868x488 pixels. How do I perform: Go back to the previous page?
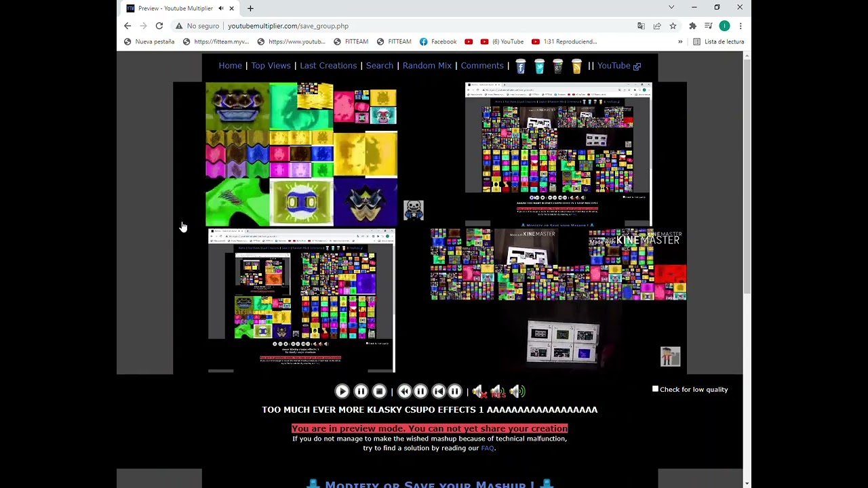(x=127, y=26)
